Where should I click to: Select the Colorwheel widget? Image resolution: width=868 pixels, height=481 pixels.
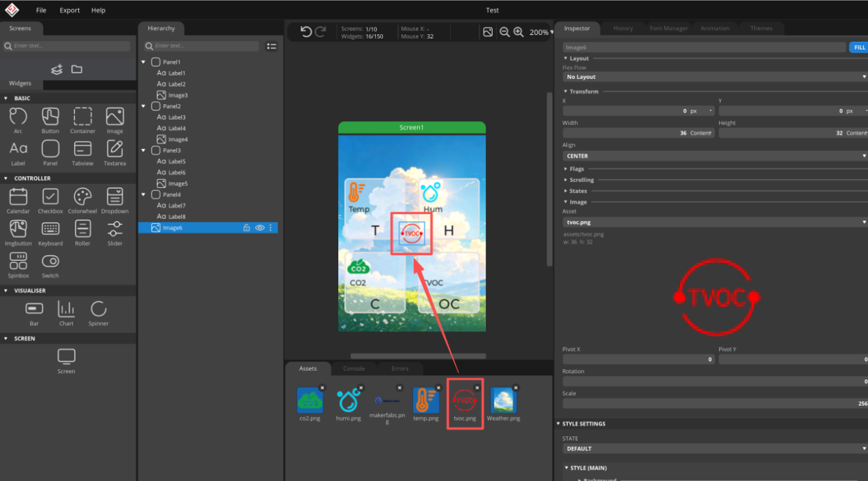(x=82, y=201)
